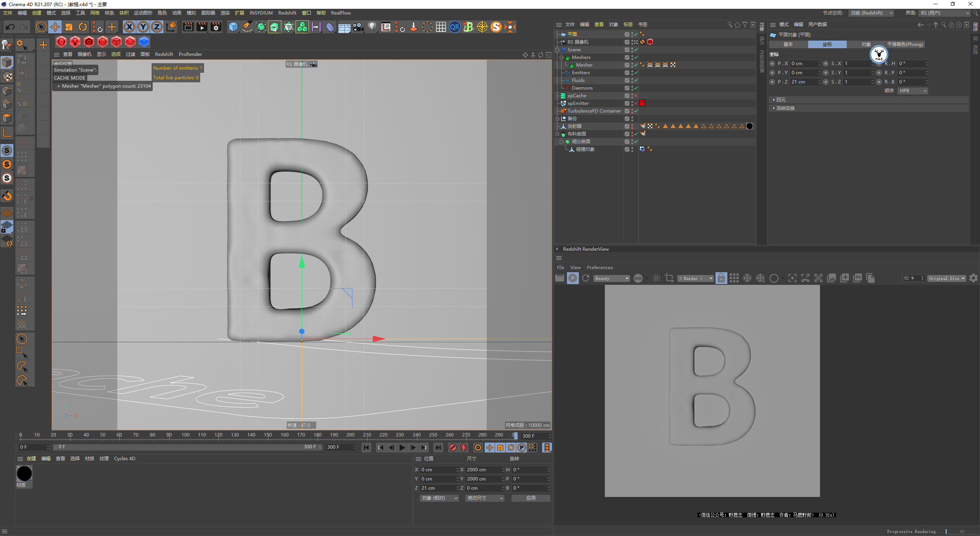Toggle X axis lock button

click(129, 27)
